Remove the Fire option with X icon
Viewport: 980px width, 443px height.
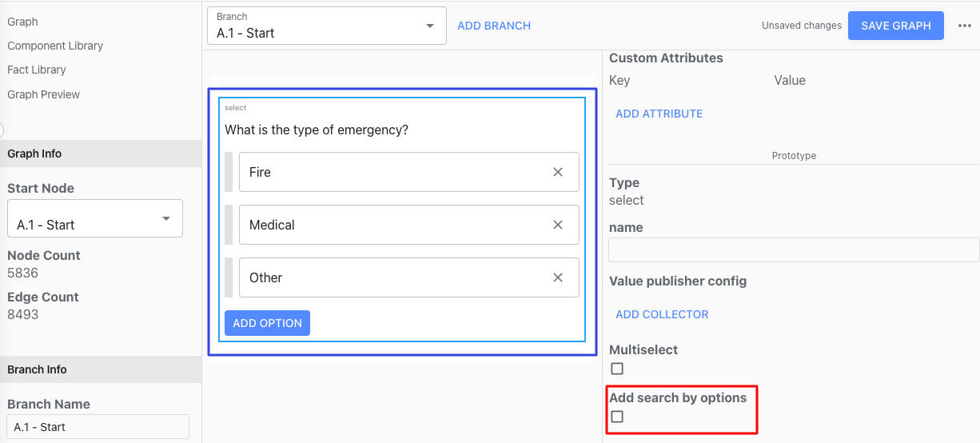click(x=558, y=172)
